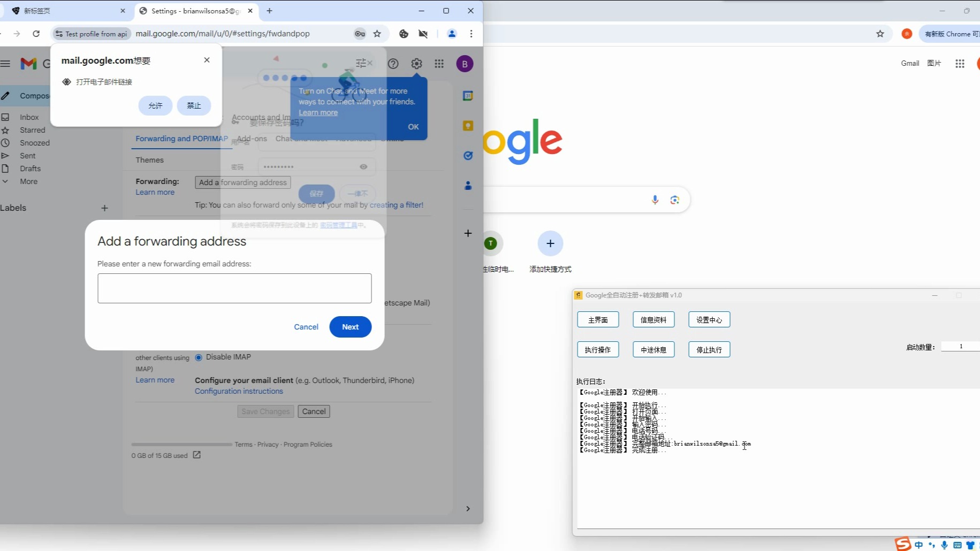The image size is (980, 551).
Task: Reload the Gmail settings page
Action: point(36,34)
